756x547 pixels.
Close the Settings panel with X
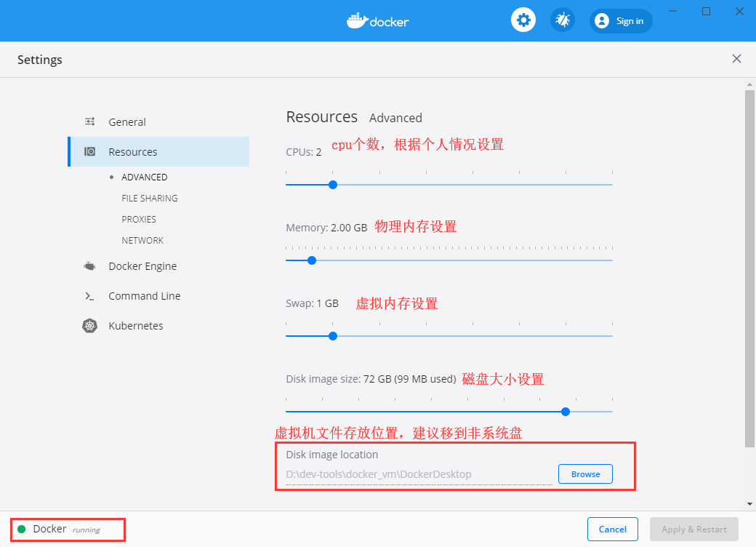pos(736,59)
